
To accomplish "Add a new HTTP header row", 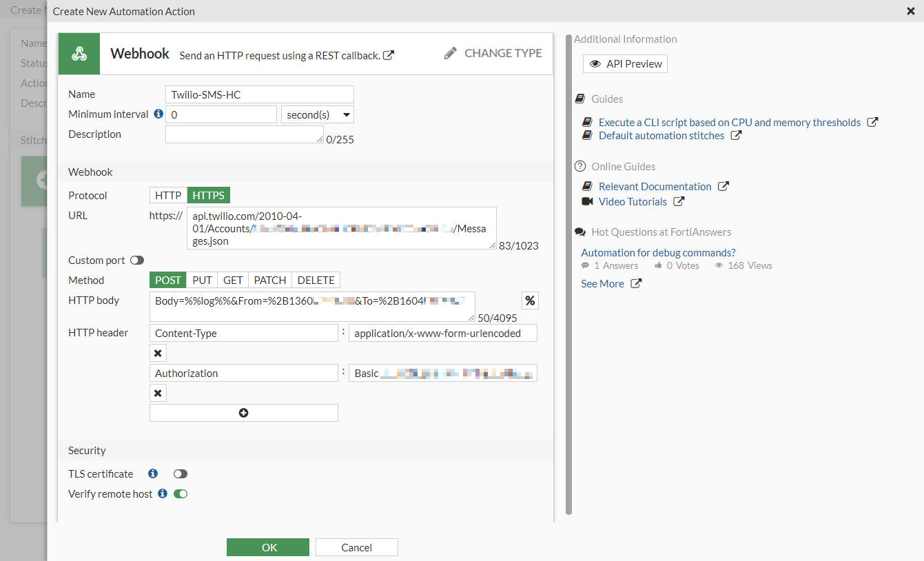I will point(243,413).
